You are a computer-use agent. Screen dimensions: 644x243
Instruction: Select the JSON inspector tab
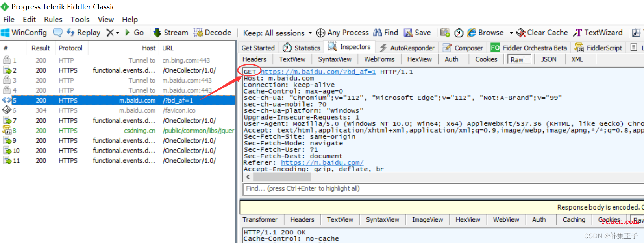tap(549, 59)
